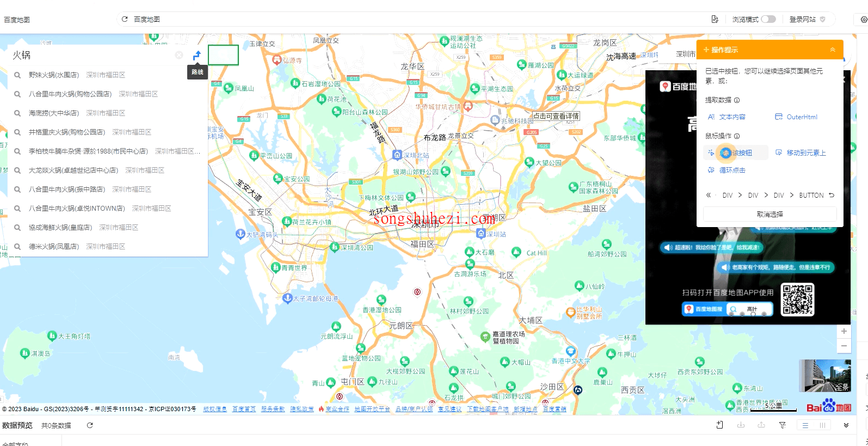Open the 商业合作 footer link
The image size is (868, 446).
tap(337, 409)
